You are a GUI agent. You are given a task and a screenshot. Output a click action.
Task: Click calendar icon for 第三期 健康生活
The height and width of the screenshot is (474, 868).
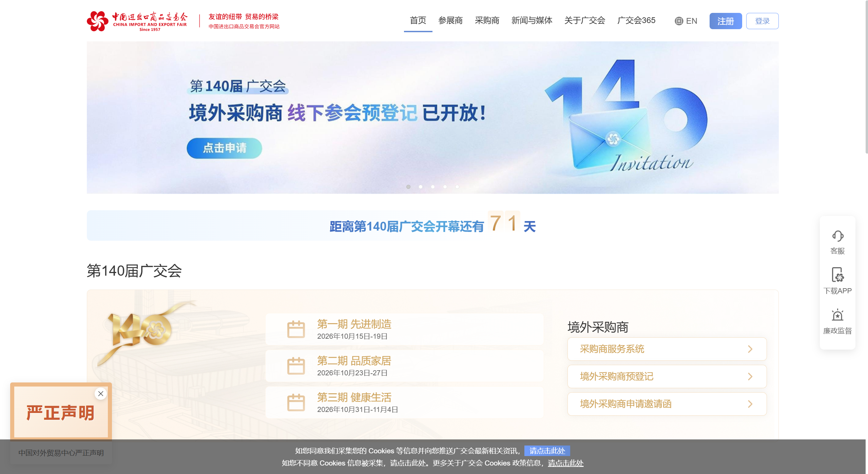click(x=296, y=402)
